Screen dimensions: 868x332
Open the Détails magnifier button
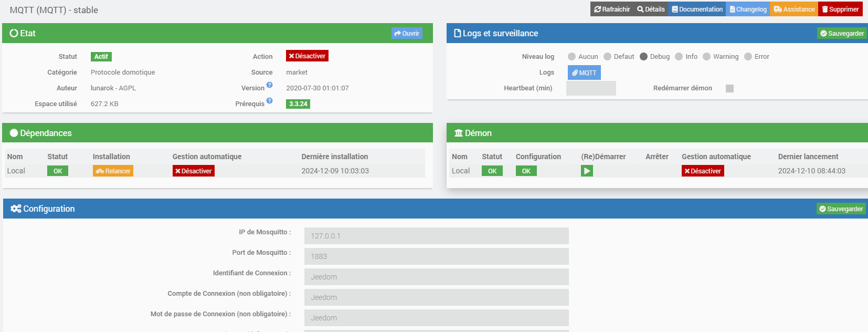651,9
